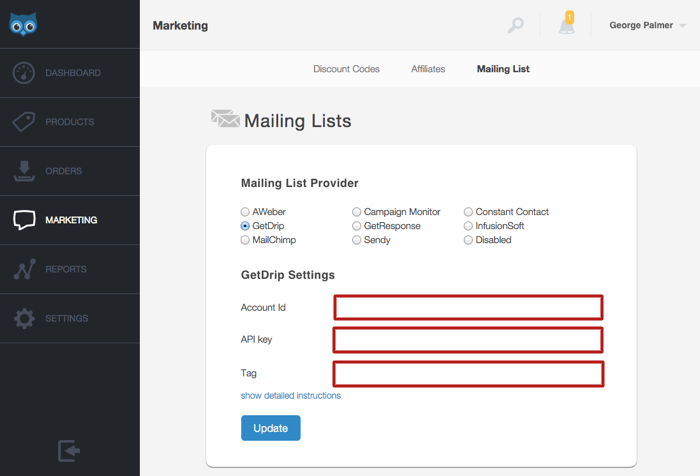Focus the API key input field
The width and height of the screenshot is (700, 476).
(x=468, y=340)
